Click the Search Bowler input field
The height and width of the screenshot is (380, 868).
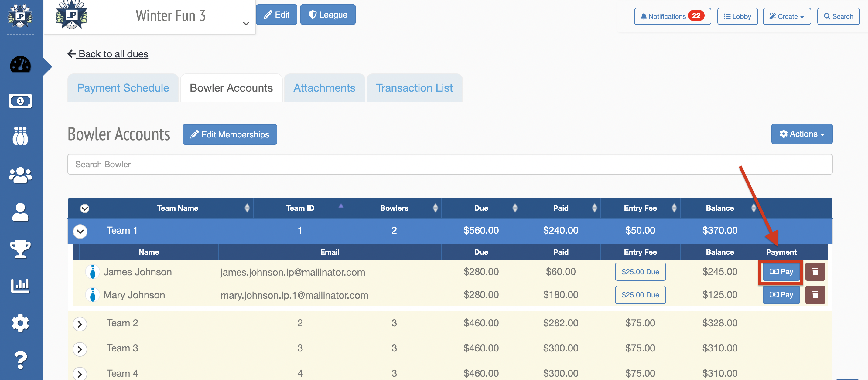(449, 165)
